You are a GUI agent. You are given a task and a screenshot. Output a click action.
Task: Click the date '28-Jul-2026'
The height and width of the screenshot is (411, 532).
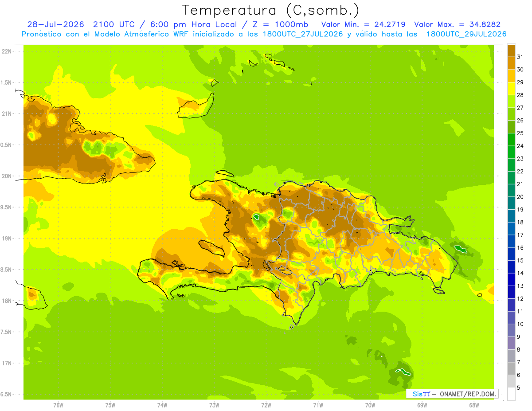pos(55,24)
